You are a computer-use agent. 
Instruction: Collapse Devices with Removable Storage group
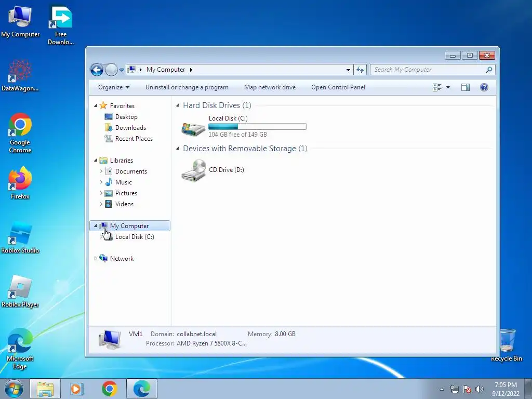[x=178, y=148]
